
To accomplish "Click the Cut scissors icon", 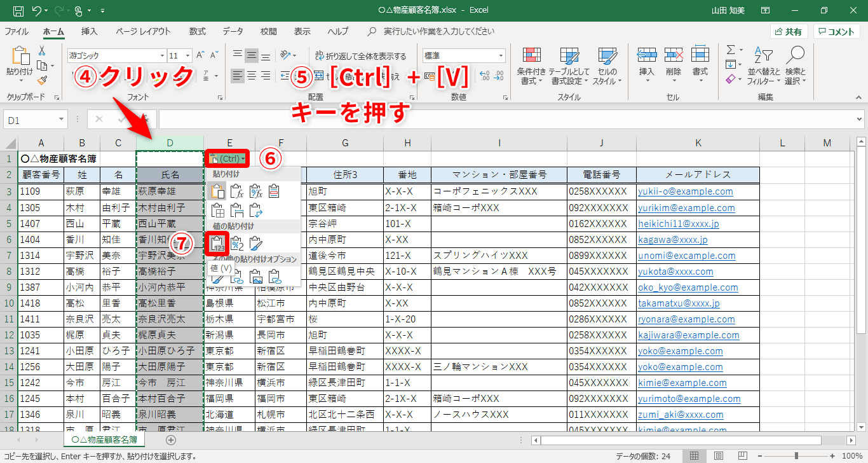I will click(42, 51).
